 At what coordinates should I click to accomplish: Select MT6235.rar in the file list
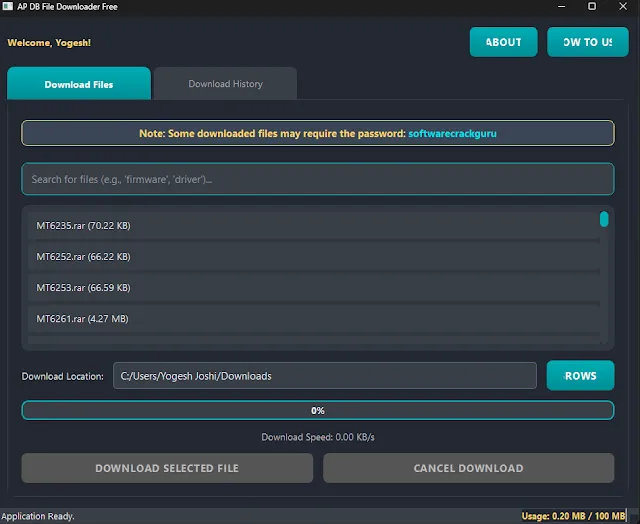pos(314,226)
